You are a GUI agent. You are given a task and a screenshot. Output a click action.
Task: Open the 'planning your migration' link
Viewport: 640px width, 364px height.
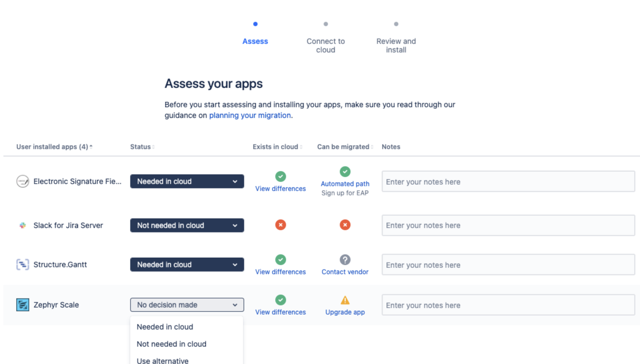(x=250, y=115)
